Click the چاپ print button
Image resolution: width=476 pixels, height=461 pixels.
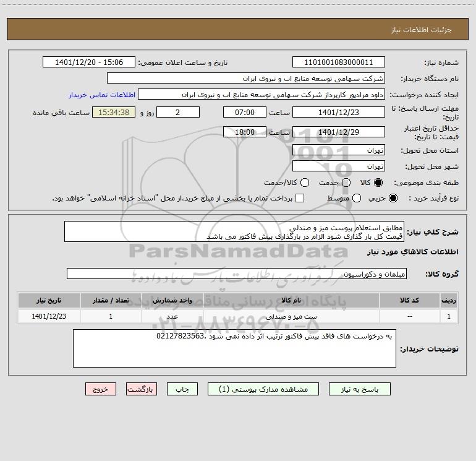(182, 389)
